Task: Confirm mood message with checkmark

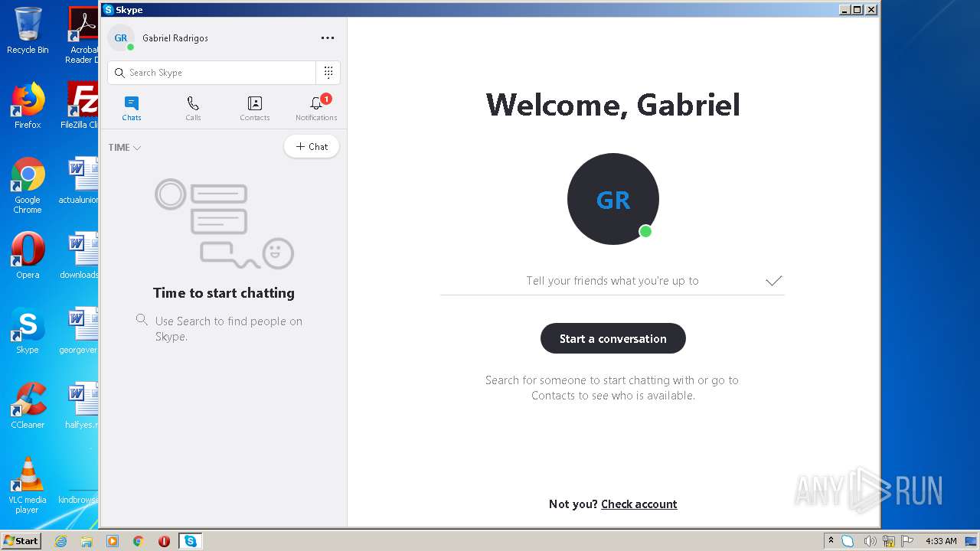Action: (774, 281)
